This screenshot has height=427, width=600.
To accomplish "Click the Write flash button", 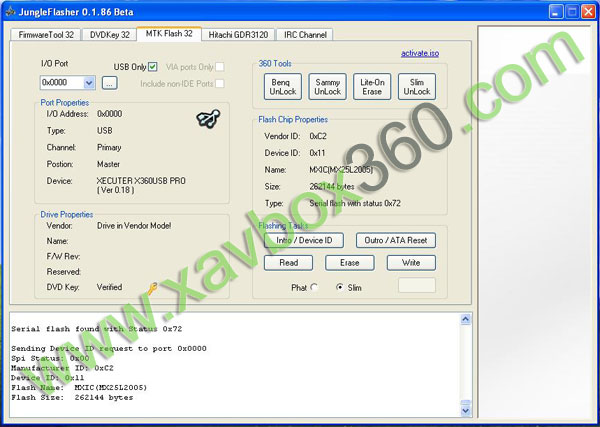I will coord(411,263).
